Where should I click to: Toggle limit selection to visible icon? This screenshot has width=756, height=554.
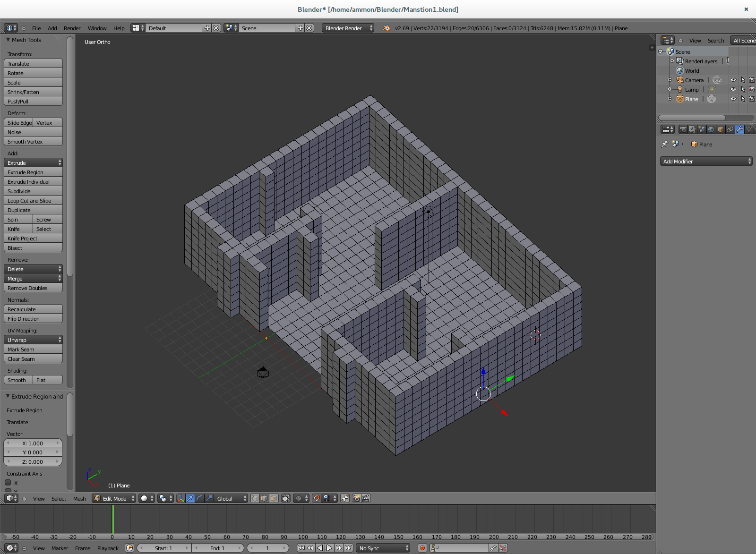click(x=286, y=498)
